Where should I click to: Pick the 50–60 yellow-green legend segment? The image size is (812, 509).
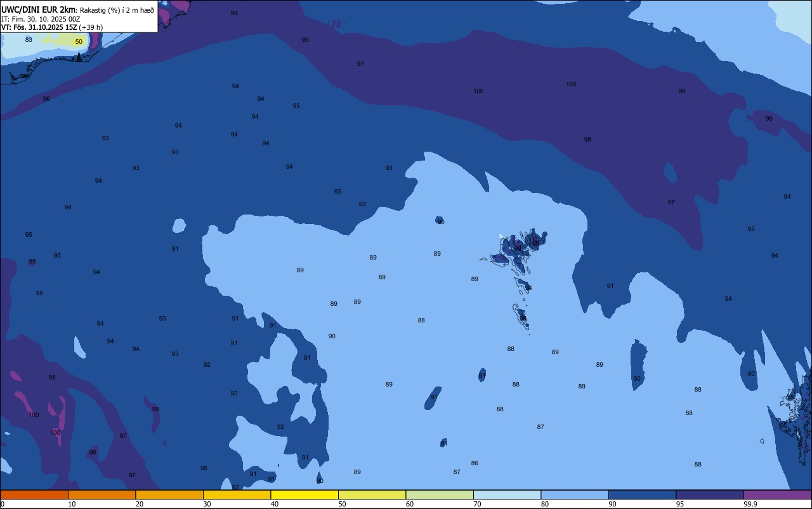[x=372, y=494]
